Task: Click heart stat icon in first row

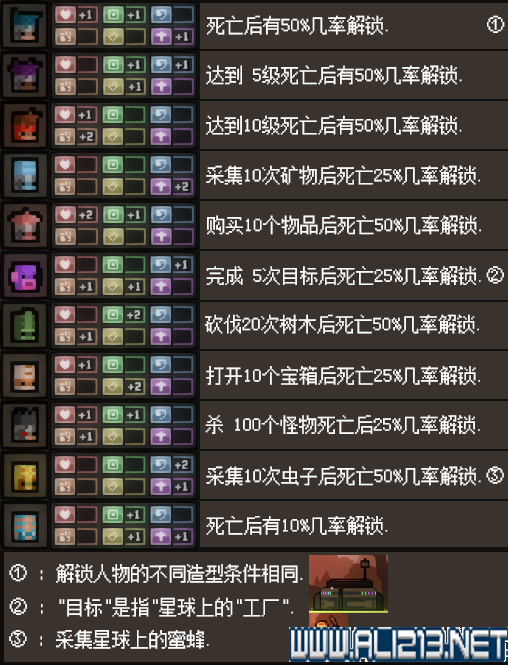Action: 65,15
